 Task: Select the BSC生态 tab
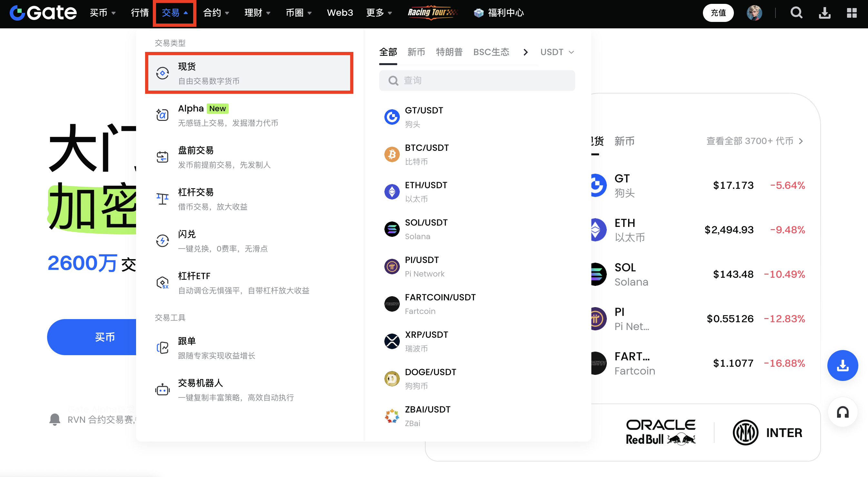click(491, 52)
